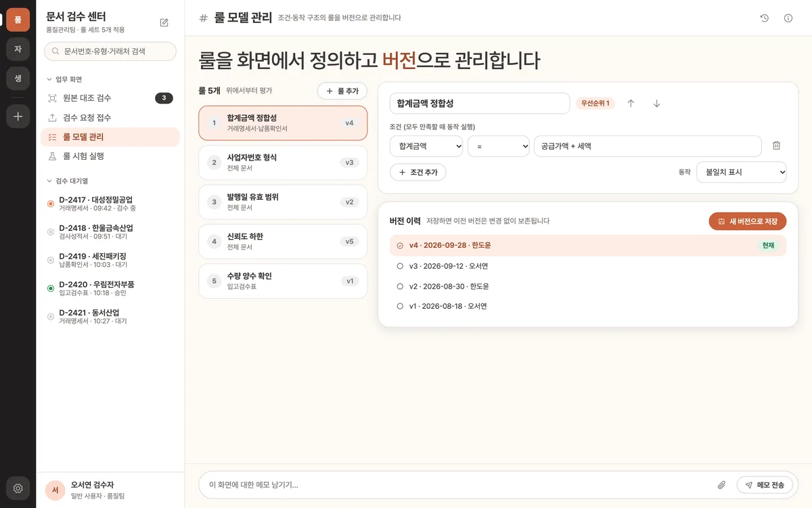Open the = operator dropdown
The image size is (812, 508).
[499, 146]
